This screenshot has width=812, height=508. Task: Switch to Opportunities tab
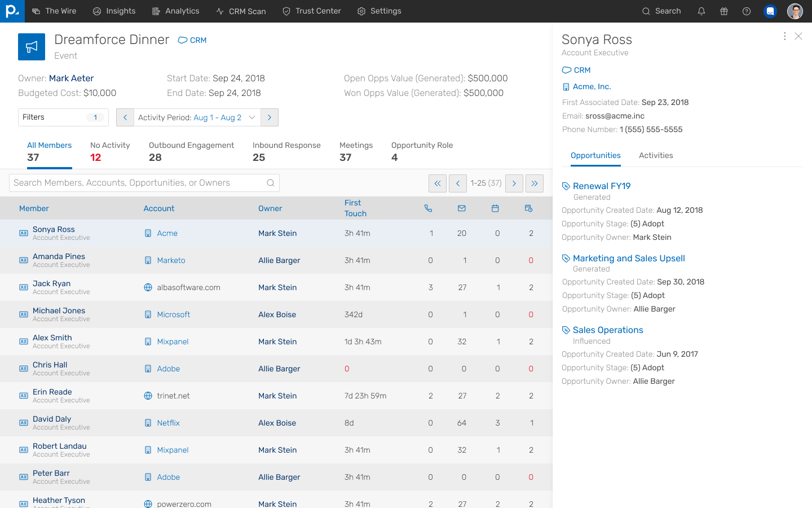pyautogui.click(x=595, y=156)
